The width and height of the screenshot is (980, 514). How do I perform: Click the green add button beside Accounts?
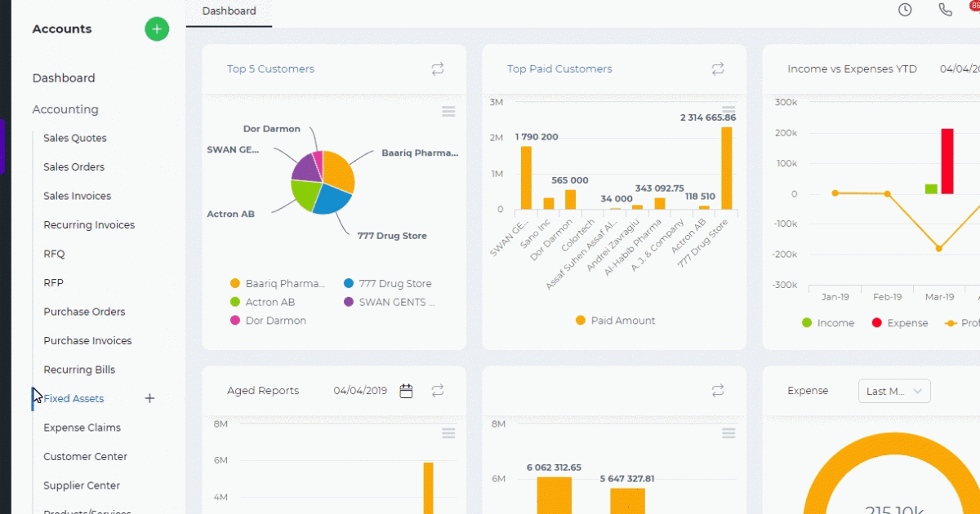click(157, 29)
